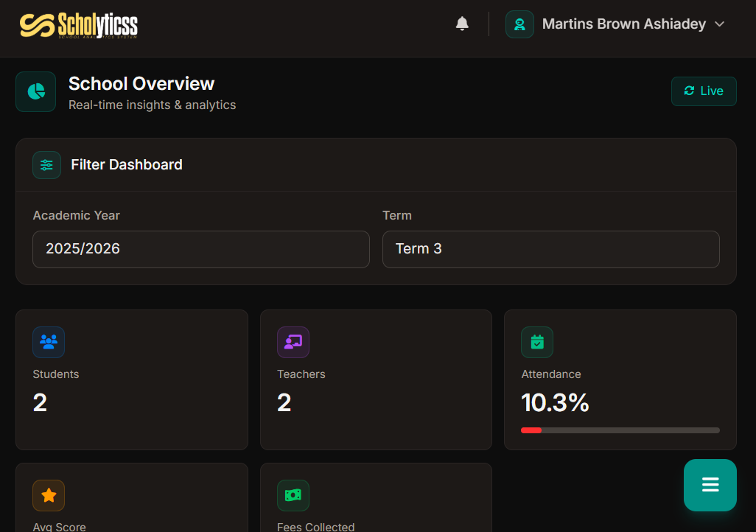Click the Academic Year label

coord(76,216)
